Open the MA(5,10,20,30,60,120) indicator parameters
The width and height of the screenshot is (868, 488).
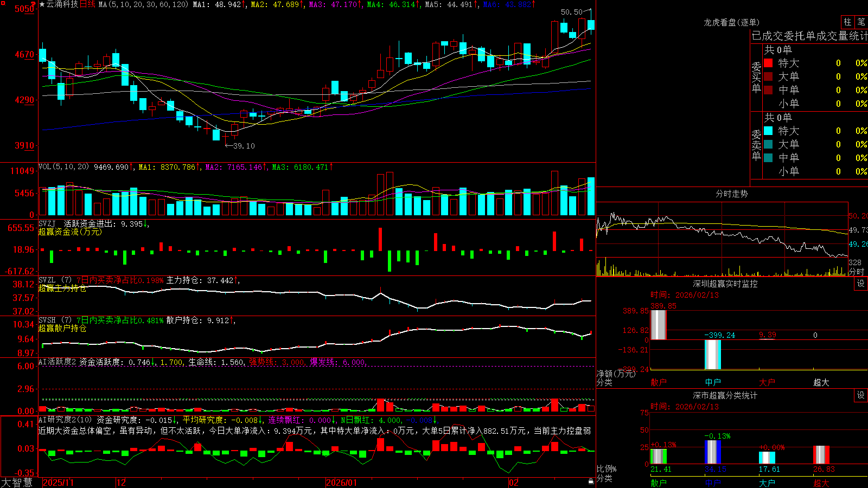coord(143,4)
